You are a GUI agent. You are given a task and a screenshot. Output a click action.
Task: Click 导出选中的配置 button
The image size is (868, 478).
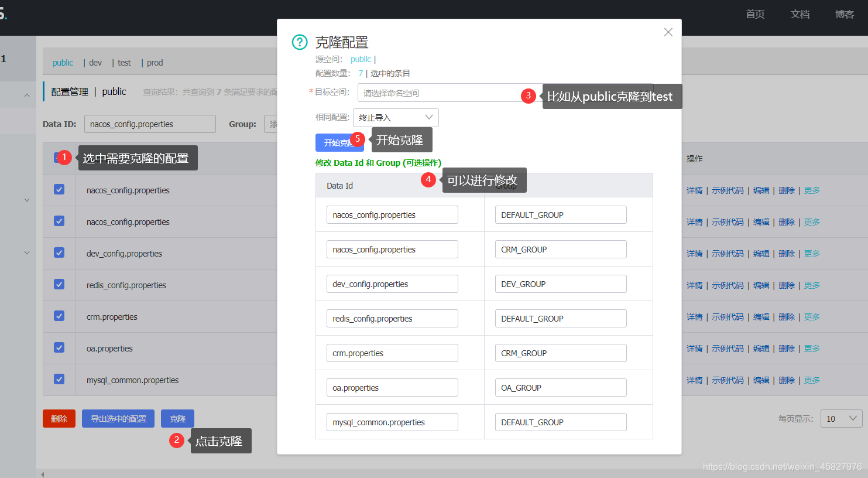tap(118, 418)
